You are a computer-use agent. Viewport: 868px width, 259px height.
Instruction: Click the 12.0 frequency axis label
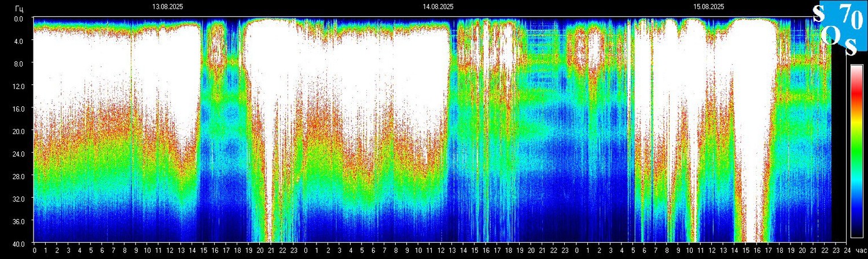point(17,86)
